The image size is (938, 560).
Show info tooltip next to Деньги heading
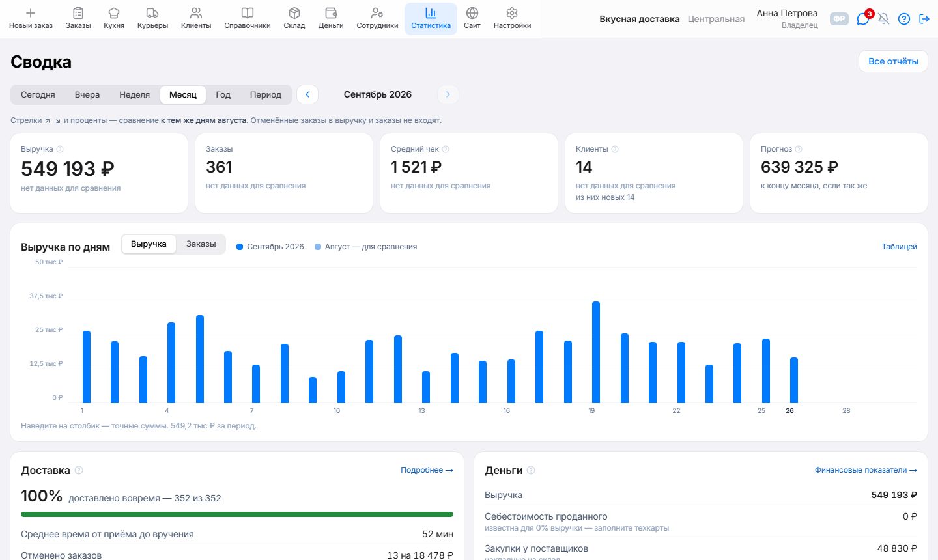[x=531, y=470]
